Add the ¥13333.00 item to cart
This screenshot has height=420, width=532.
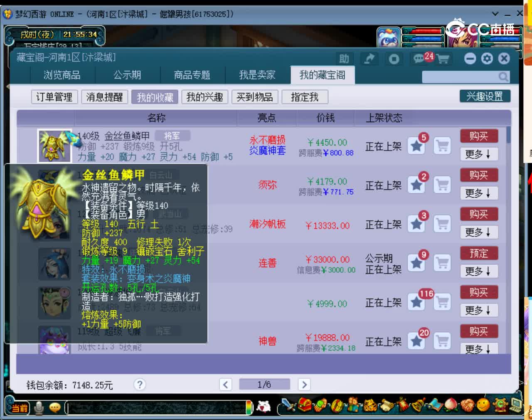click(443, 224)
